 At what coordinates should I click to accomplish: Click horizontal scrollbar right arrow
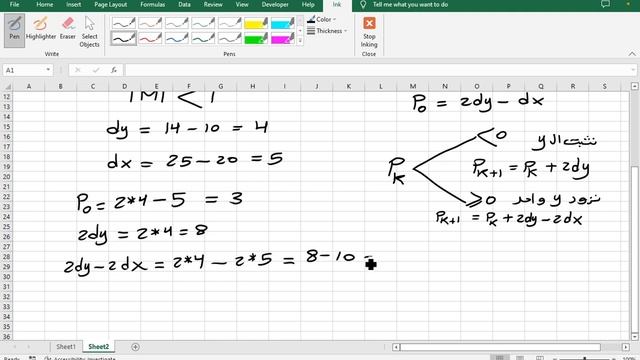[626, 347]
